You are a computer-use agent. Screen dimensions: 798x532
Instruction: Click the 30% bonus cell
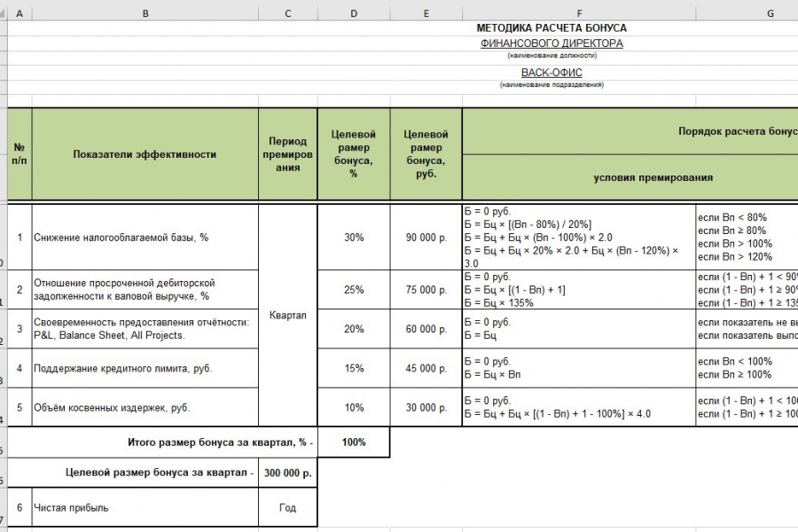click(x=354, y=238)
